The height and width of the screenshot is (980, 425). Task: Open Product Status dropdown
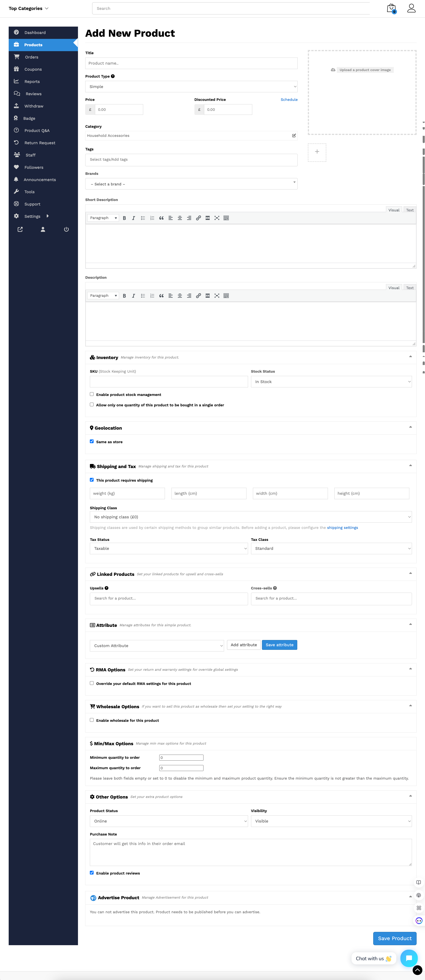(169, 821)
